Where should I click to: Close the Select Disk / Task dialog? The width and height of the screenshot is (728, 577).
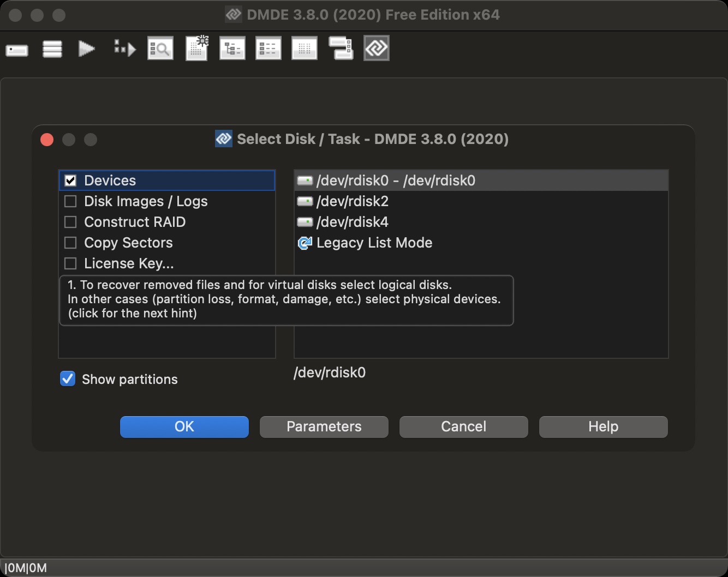[x=47, y=140]
